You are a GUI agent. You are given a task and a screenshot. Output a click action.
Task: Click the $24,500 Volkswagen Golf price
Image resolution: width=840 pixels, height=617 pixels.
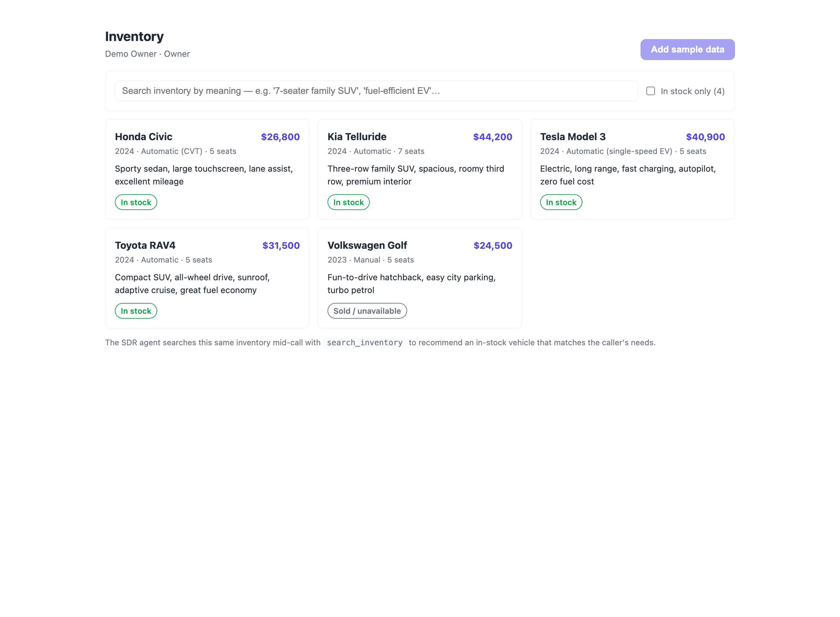pyautogui.click(x=493, y=245)
